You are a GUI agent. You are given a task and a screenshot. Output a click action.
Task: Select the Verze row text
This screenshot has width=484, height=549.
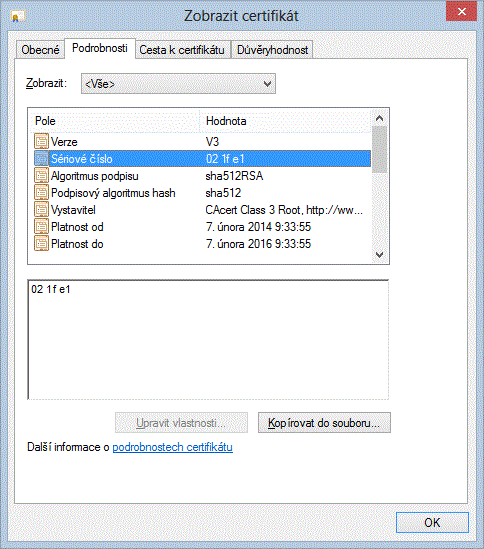tap(64, 142)
